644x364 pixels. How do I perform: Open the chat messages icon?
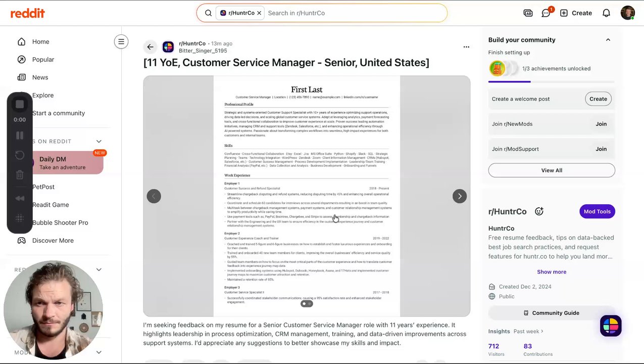(546, 13)
